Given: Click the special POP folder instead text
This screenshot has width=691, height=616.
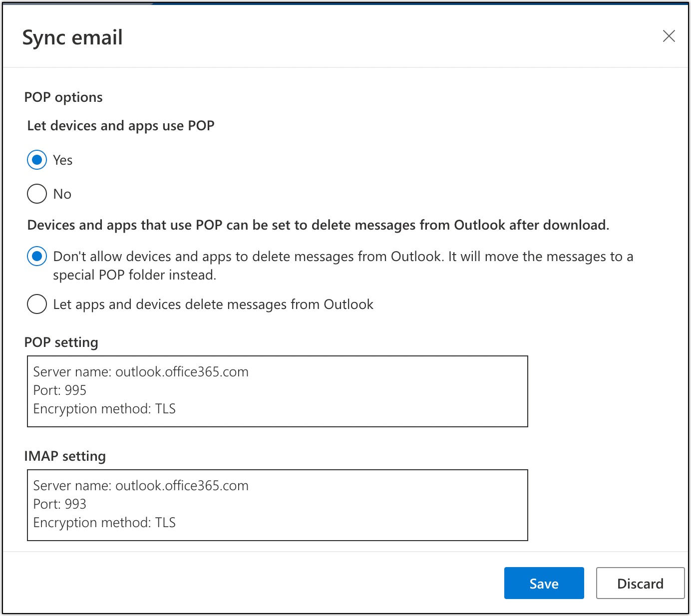Looking at the screenshot, I should coord(135,275).
